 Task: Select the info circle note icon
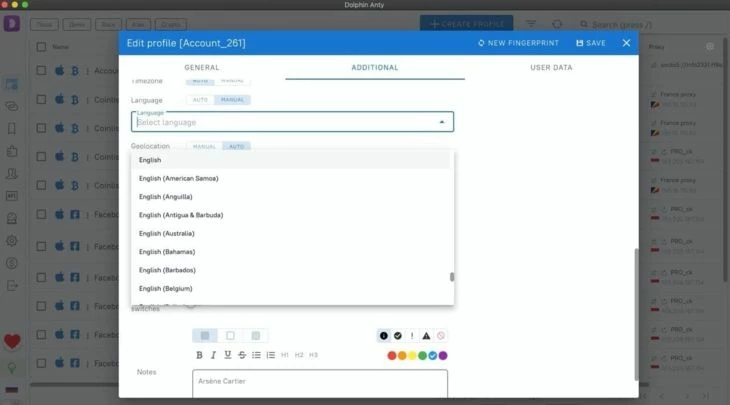click(384, 336)
